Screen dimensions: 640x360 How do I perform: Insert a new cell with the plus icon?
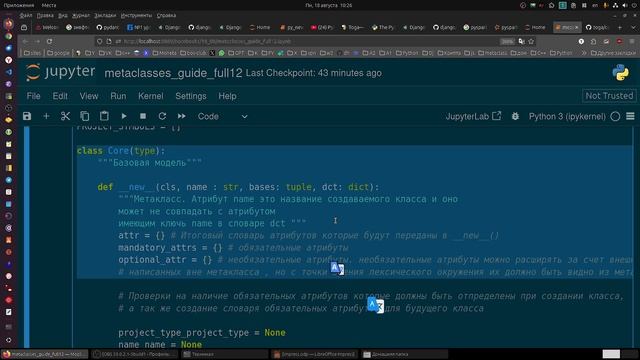pyautogui.click(x=46, y=116)
